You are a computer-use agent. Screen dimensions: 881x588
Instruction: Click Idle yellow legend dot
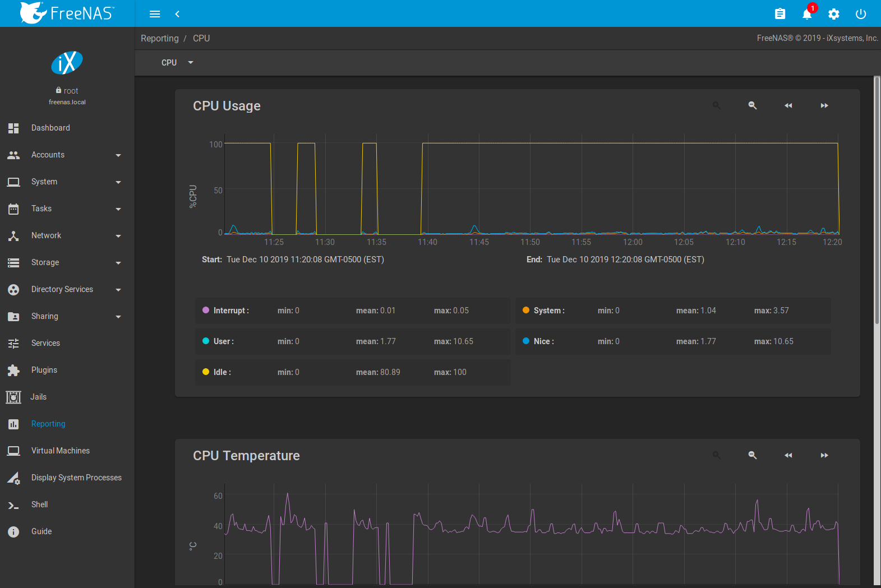(206, 372)
